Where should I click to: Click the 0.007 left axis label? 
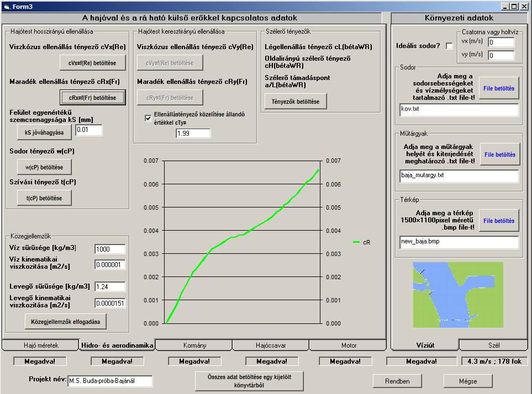[151, 161]
